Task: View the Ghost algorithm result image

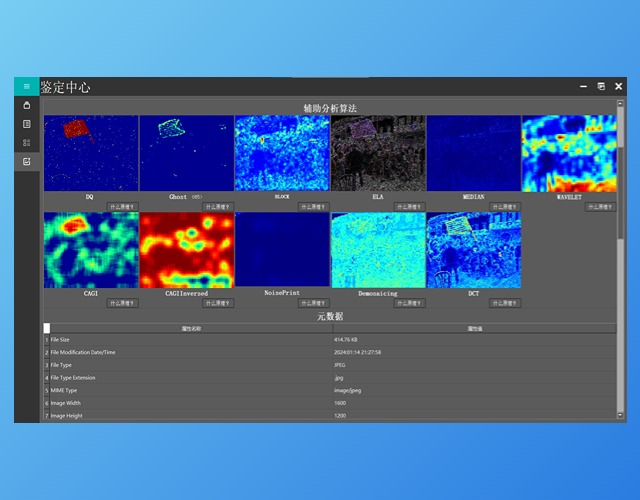Action: [x=186, y=153]
